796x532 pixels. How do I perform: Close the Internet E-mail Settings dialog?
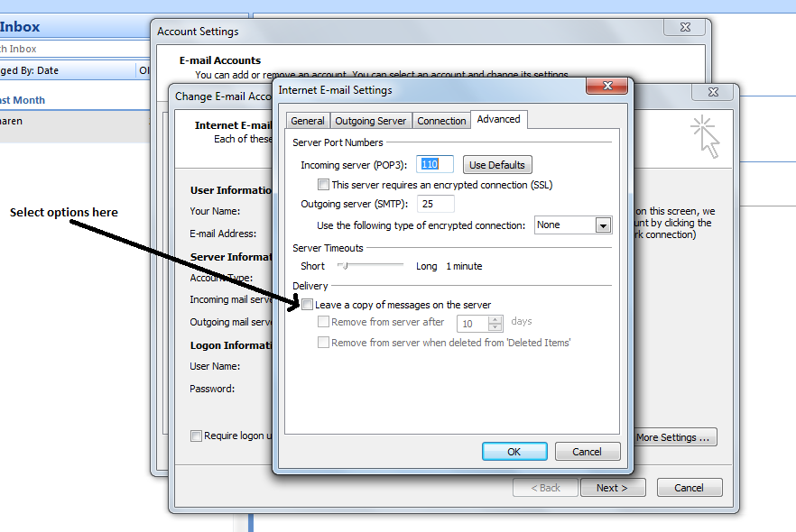coord(606,87)
